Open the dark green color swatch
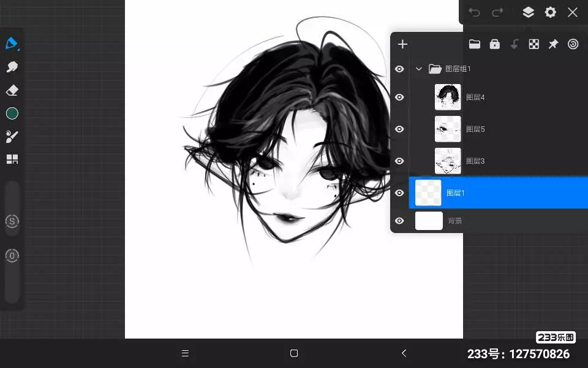This screenshot has width=588, height=368. [x=12, y=113]
